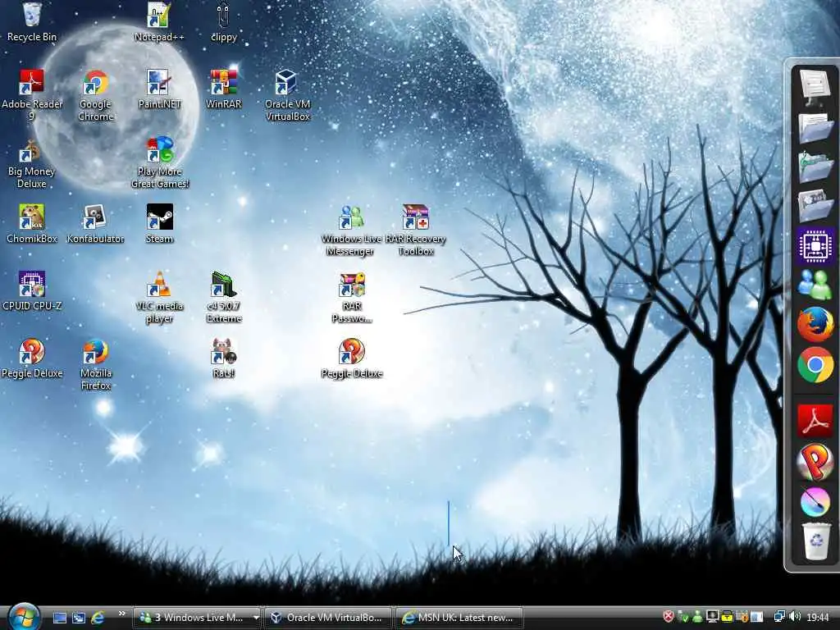Open VLC media player desktop shortcut
Image resolution: width=840 pixels, height=630 pixels.
coord(159,297)
